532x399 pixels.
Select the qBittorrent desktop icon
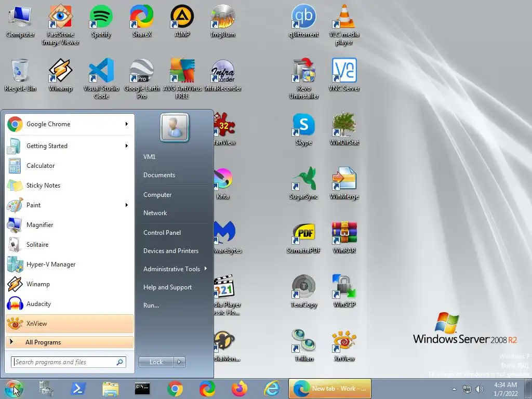(x=303, y=20)
